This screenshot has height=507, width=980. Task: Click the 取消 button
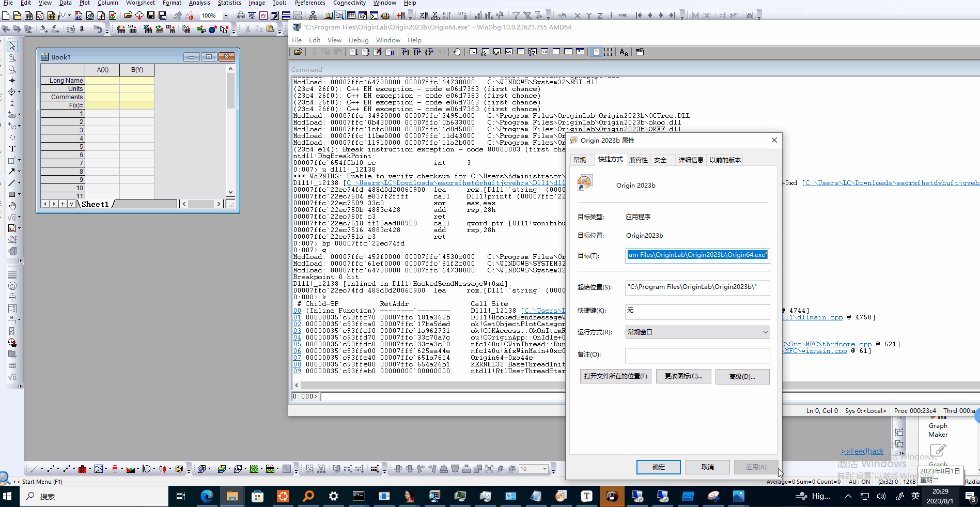tap(707, 467)
